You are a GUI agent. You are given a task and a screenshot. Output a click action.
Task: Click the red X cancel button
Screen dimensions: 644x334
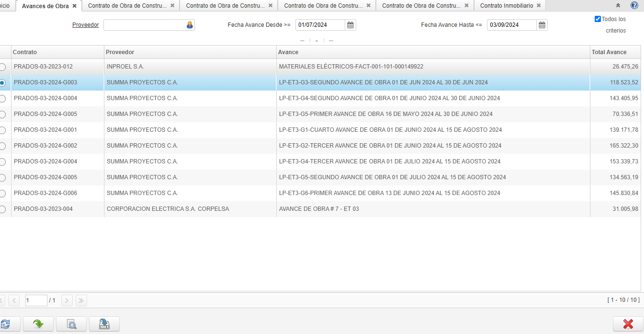628,324
